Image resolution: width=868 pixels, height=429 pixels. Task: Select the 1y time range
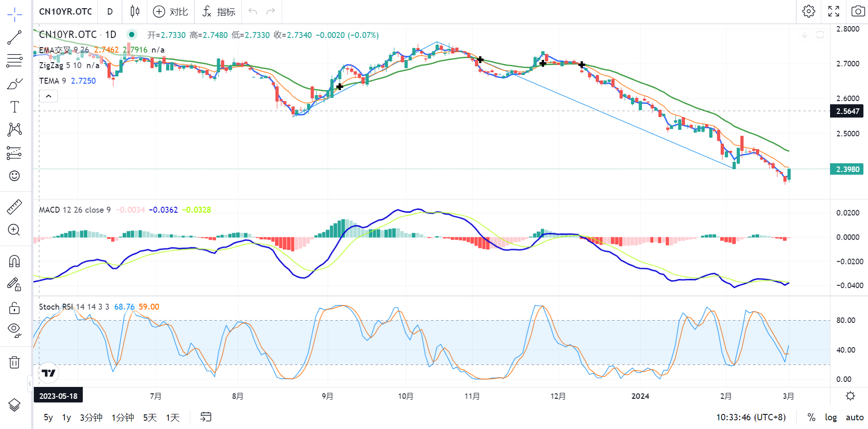66,418
